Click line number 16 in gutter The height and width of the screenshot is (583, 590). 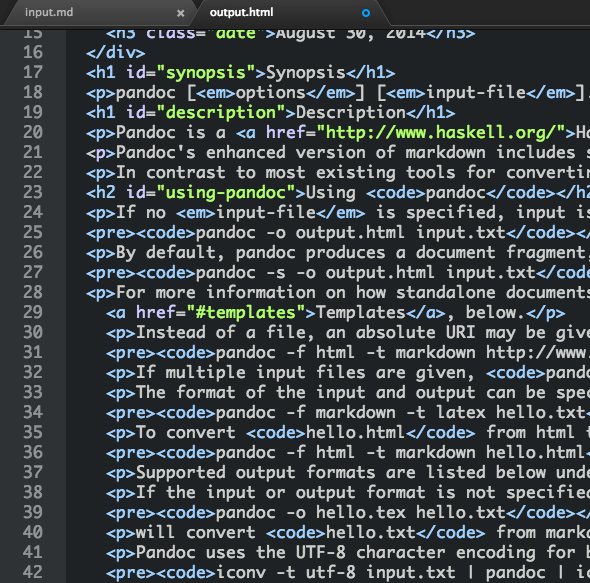pyautogui.click(x=33, y=52)
